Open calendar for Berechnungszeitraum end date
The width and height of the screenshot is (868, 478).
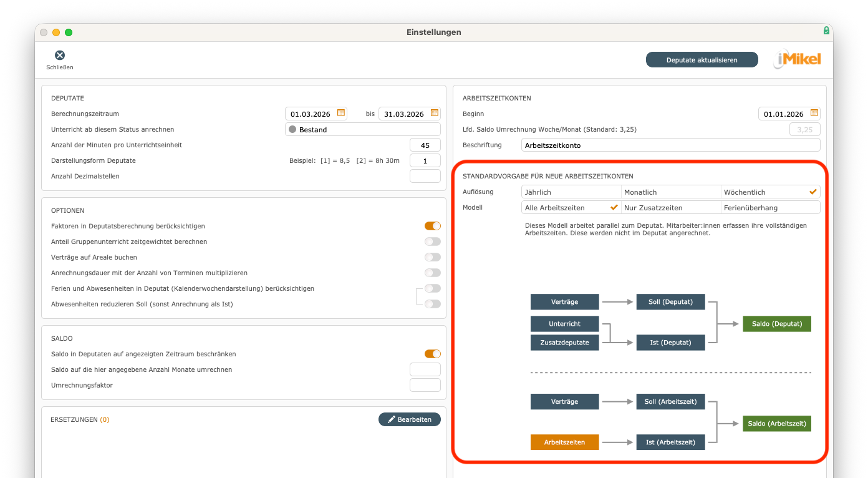click(435, 113)
